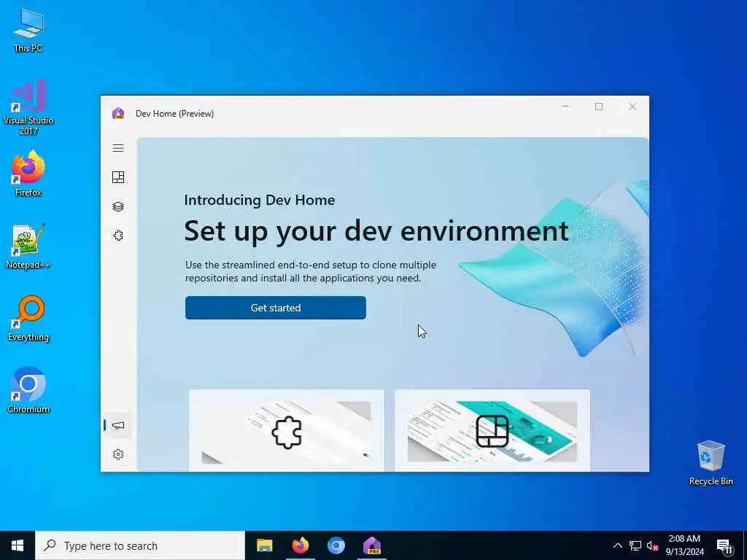747x560 pixels.
Task: Open the Windows Start menu
Action: click(18, 545)
